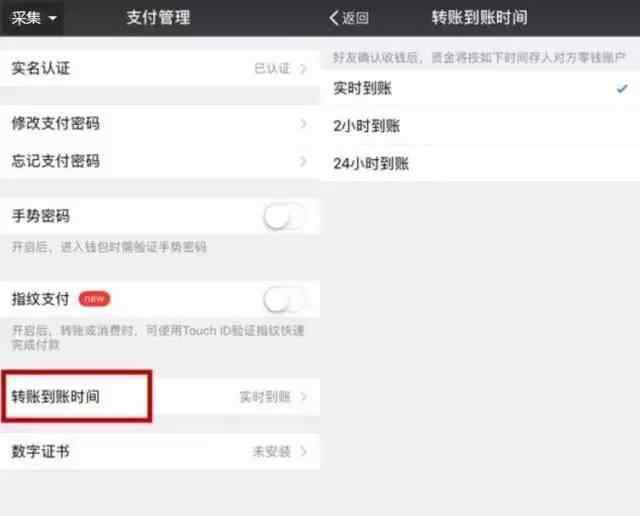Tap the back chevron next to 返回
This screenshot has height=516, width=640.
[334, 18]
